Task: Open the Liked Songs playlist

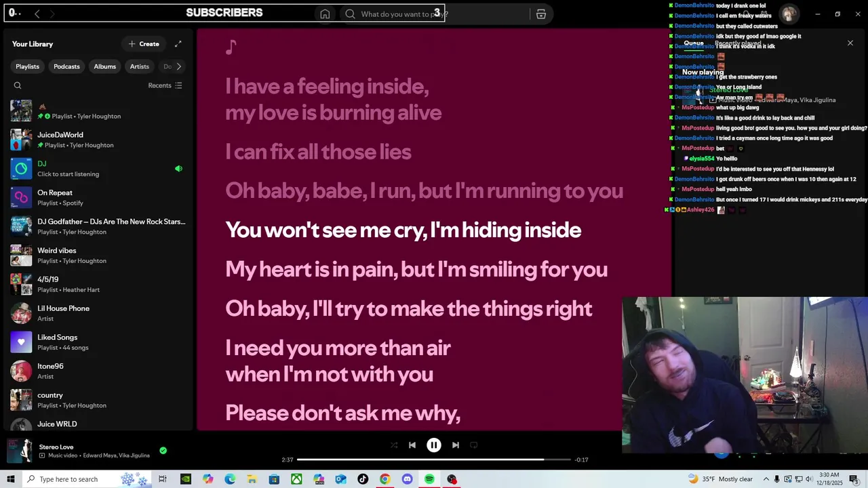Action: coord(98,342)
